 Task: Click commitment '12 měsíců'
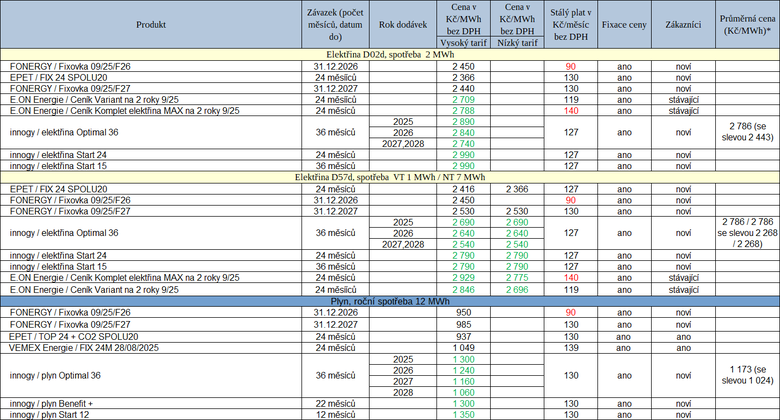pyautogui.click(x=335, y=415)
